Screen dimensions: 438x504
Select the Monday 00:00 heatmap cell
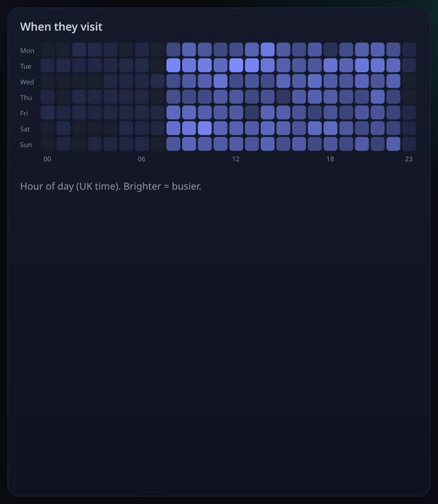click(x=47, y=49)
